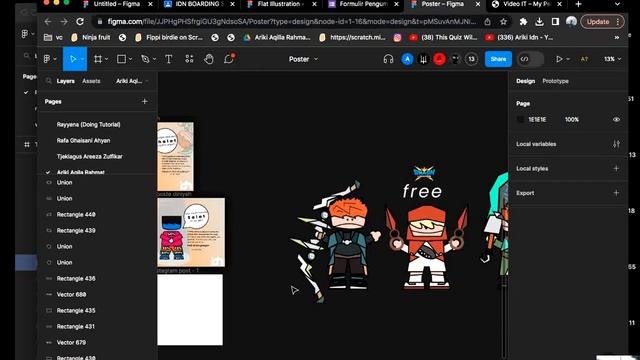Image resolution: width=640 pixels, height=360 pixels.
Task: Select Rayyana (Doing Tutorial) page
Action: (x=89, y=124)
